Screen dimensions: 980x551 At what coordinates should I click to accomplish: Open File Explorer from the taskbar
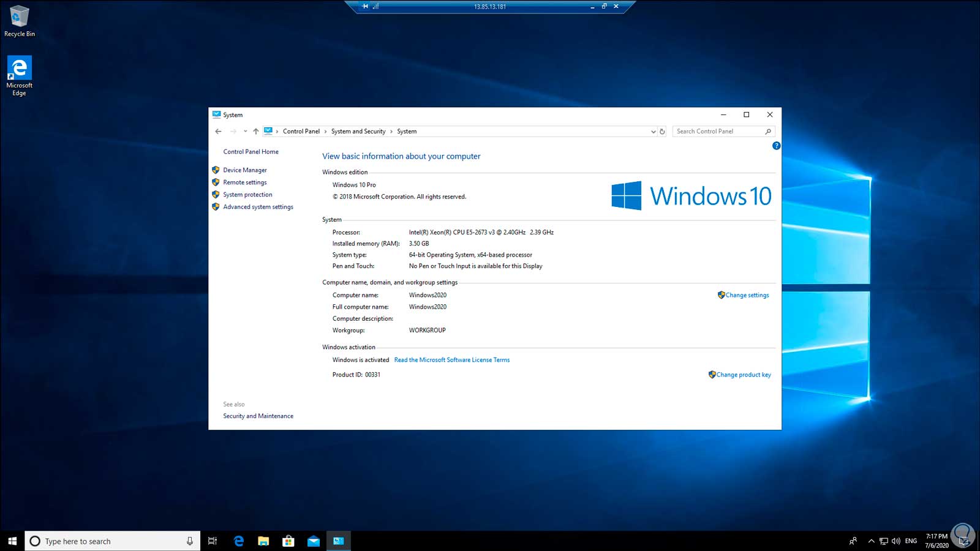pyautogui.click(x=263, y=541)
